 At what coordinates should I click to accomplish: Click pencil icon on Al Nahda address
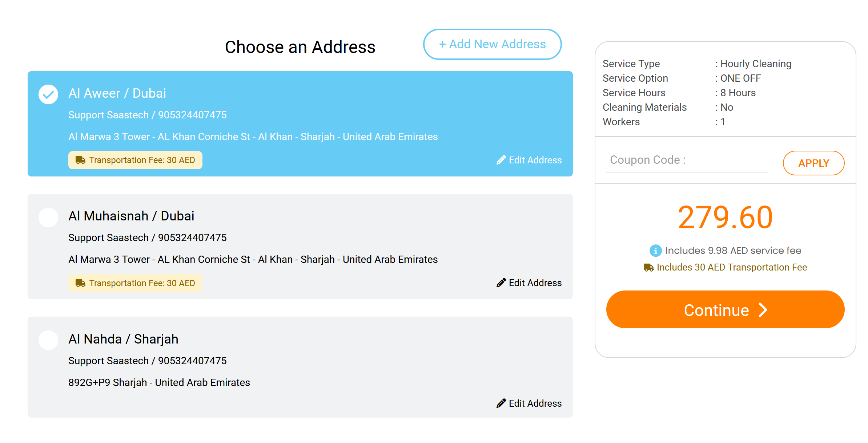501,403
